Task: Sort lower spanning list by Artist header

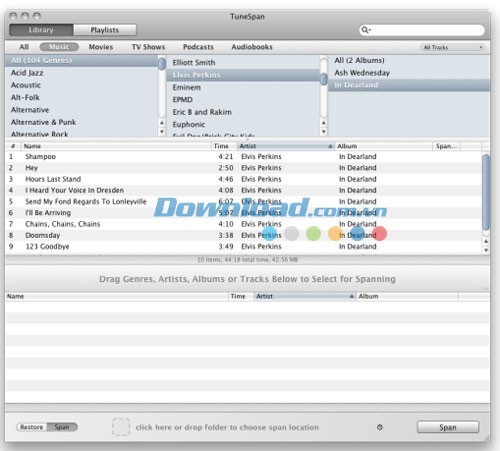Action: pyautogui.click(x=304, y=296)
